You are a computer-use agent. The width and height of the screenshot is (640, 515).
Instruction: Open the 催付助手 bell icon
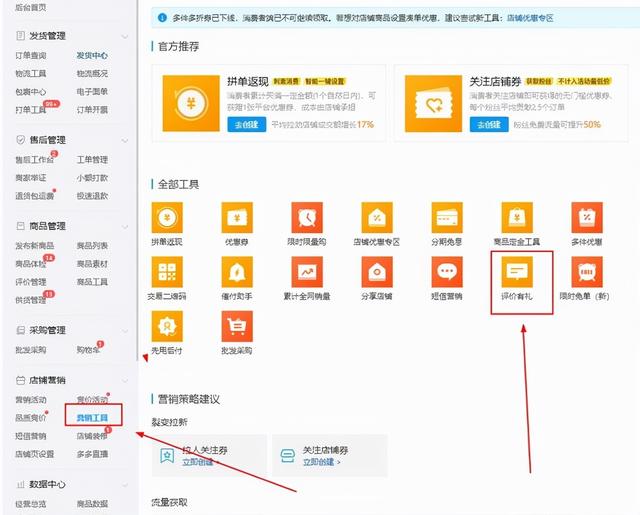pos(237,272)
